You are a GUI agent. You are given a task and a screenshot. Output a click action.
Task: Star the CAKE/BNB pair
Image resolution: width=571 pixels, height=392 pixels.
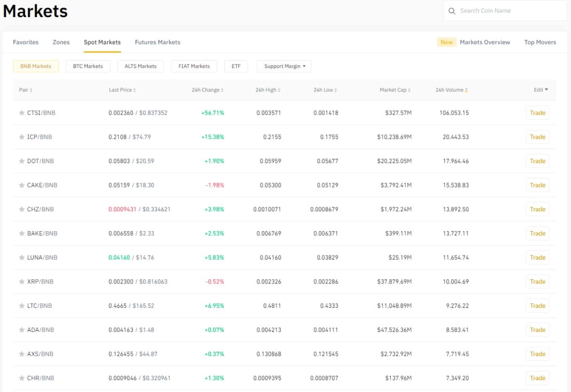tap(22, 185)
